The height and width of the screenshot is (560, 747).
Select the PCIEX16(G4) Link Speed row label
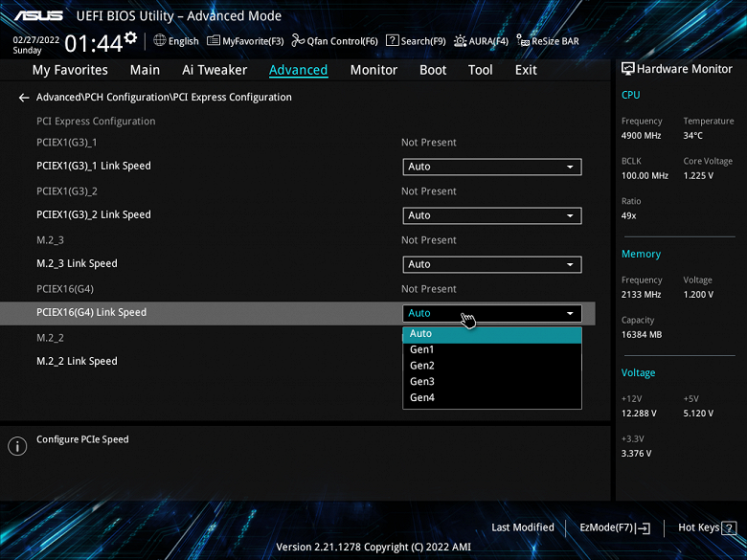point(92,313)
